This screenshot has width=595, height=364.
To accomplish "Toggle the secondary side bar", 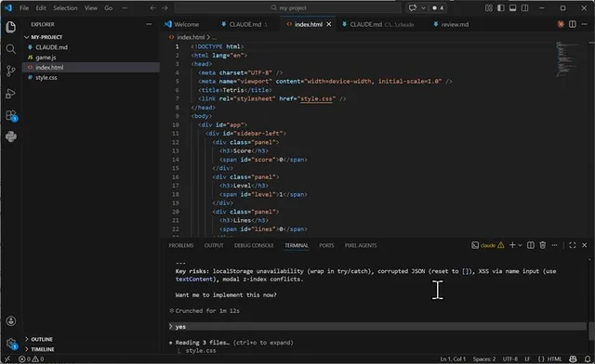I will [524, 8].
